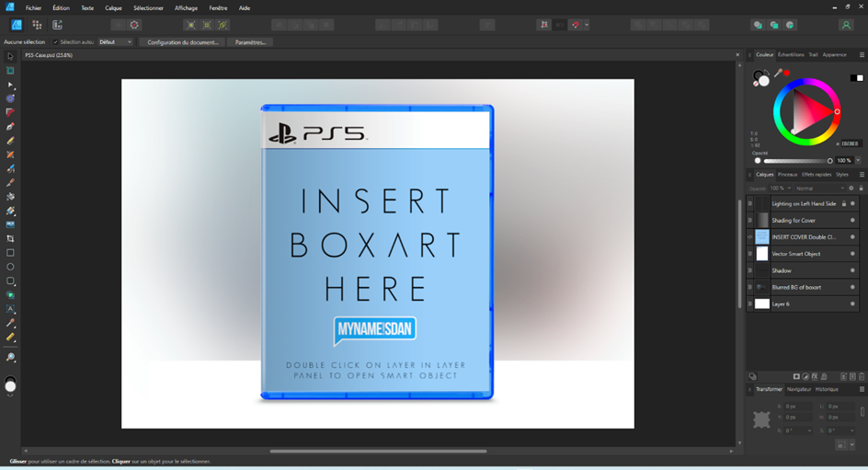The height and width of the screenshot is (470, 868).
Task: Select the Ellipse shape tool
Action: click(x=10, y=267)
